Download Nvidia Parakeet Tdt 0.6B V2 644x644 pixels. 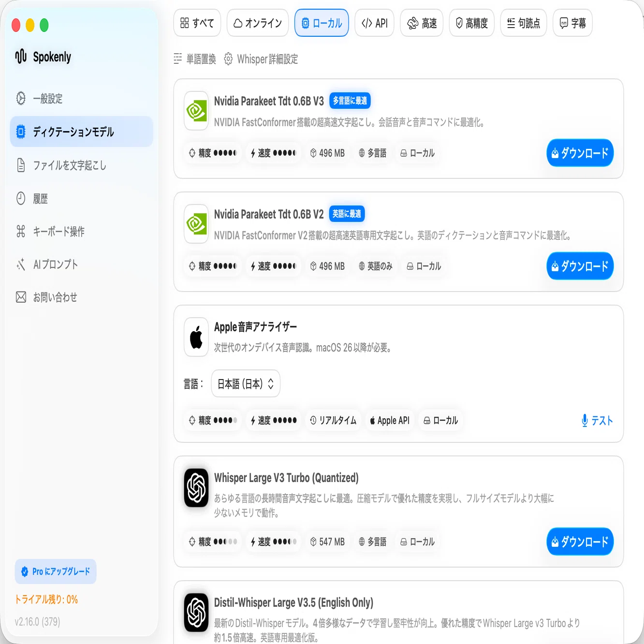click(580, 266)
